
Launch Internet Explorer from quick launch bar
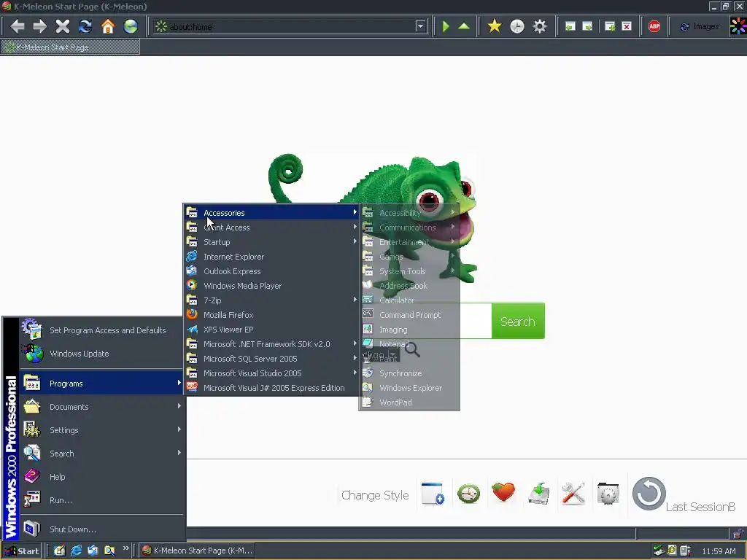(76, 551)
